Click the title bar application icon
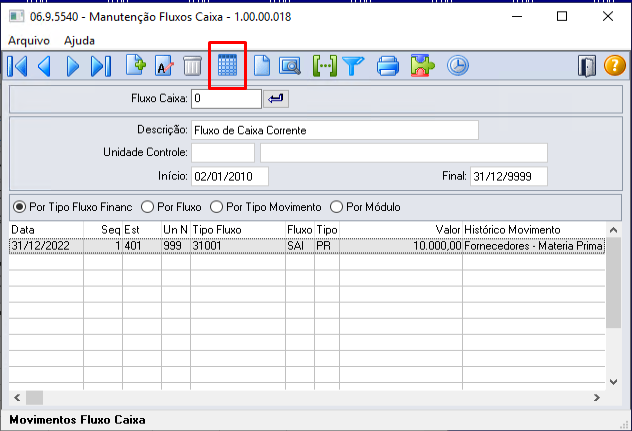 (17, 17)
